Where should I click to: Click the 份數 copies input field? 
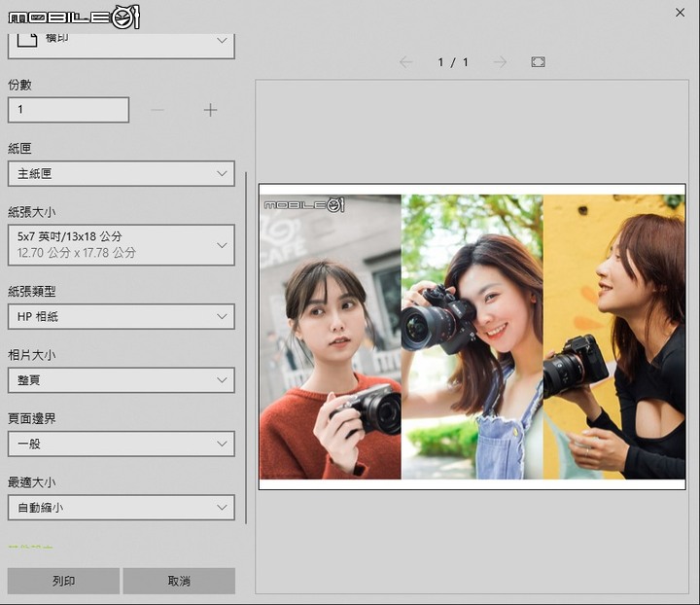click(x=68, y=110)
